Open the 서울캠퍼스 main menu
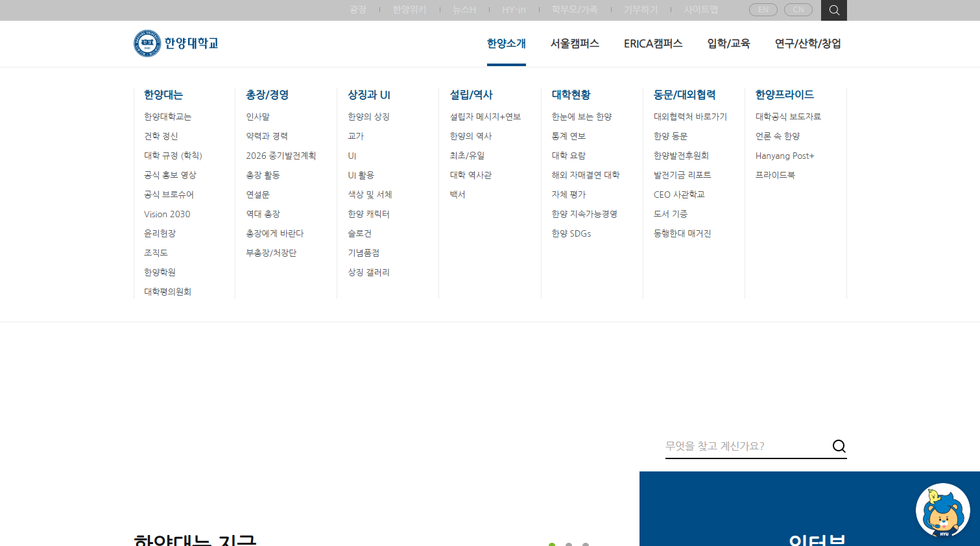The width and height of the screenshot is (980, 546). click(x=575, y=43)
